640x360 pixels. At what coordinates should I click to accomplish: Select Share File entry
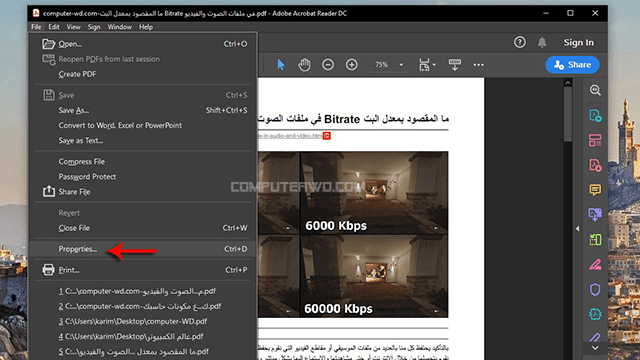click(x=143, y=192)
